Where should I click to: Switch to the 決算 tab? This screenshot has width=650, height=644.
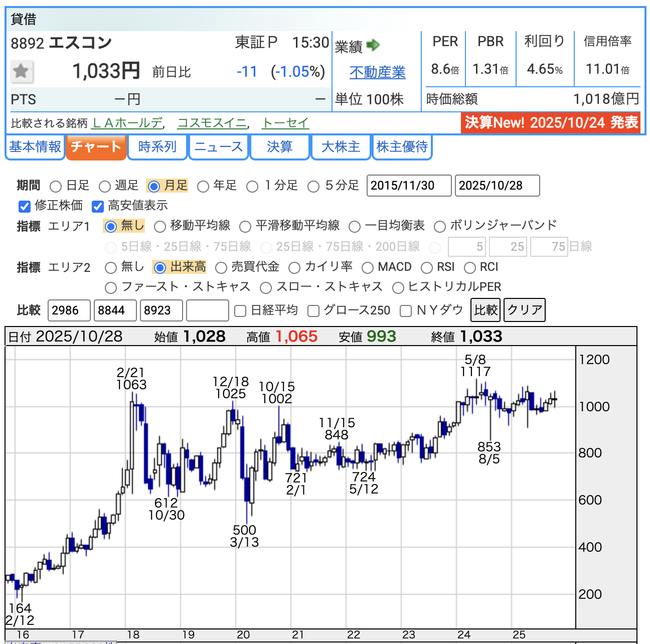click(279, 147)
